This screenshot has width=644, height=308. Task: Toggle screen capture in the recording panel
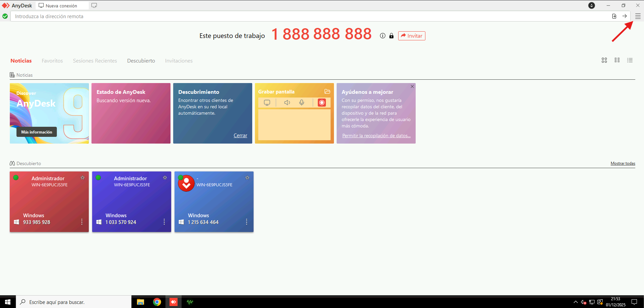point(267,103)
